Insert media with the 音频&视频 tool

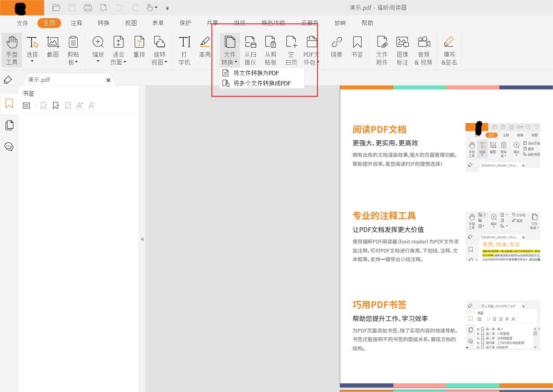[x=423, y=50]
